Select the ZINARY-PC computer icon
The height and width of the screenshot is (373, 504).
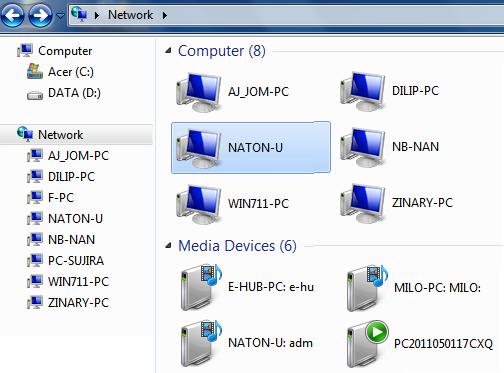(362, 203)
